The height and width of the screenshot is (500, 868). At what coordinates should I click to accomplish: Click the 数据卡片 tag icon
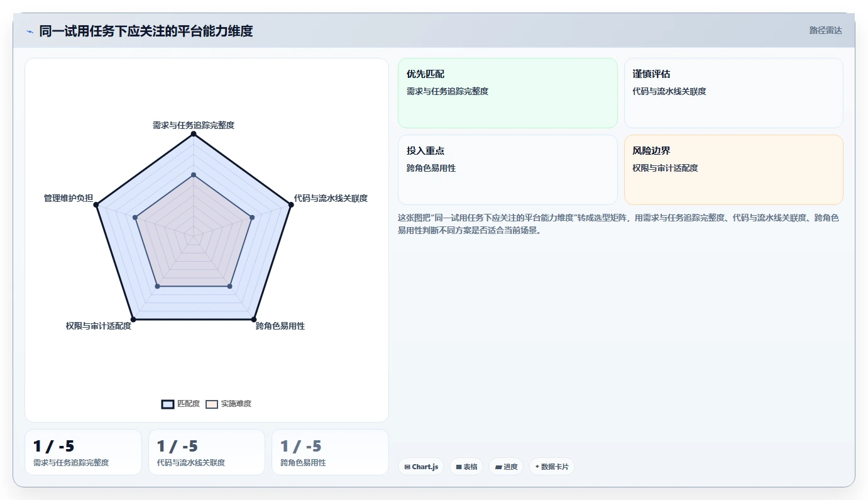537,467
